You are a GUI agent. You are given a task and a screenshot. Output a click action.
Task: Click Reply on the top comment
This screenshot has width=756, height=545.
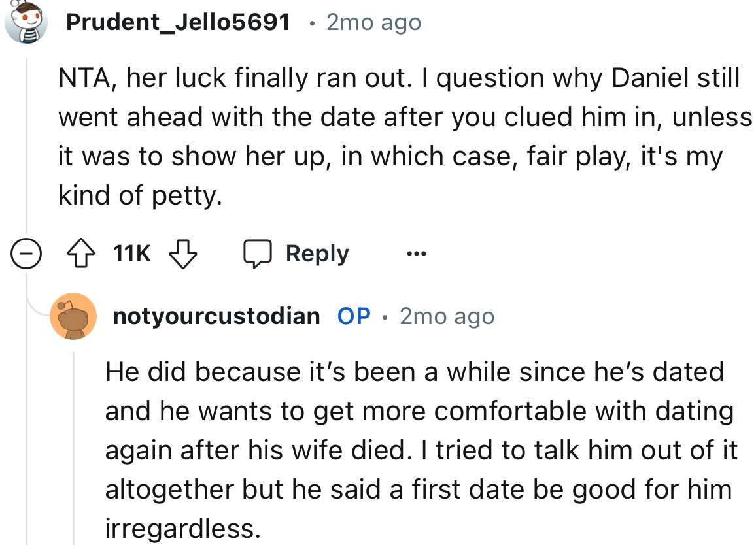coord(317,254)
